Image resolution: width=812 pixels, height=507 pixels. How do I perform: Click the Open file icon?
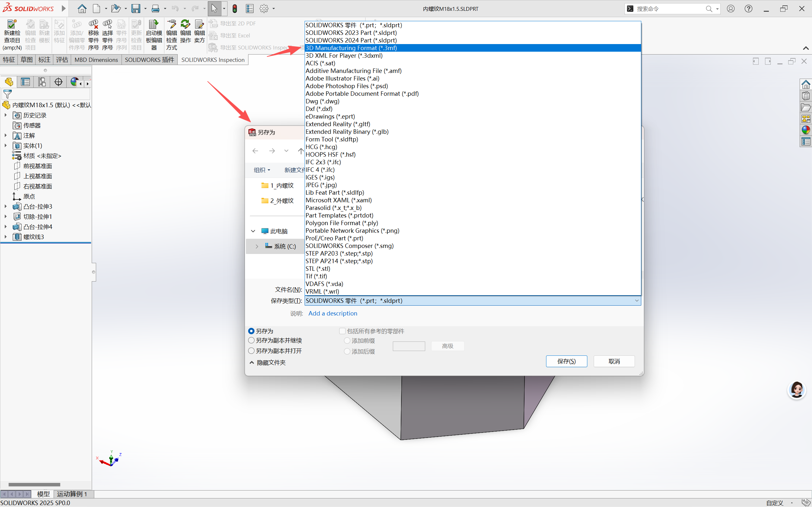[116, 9]
